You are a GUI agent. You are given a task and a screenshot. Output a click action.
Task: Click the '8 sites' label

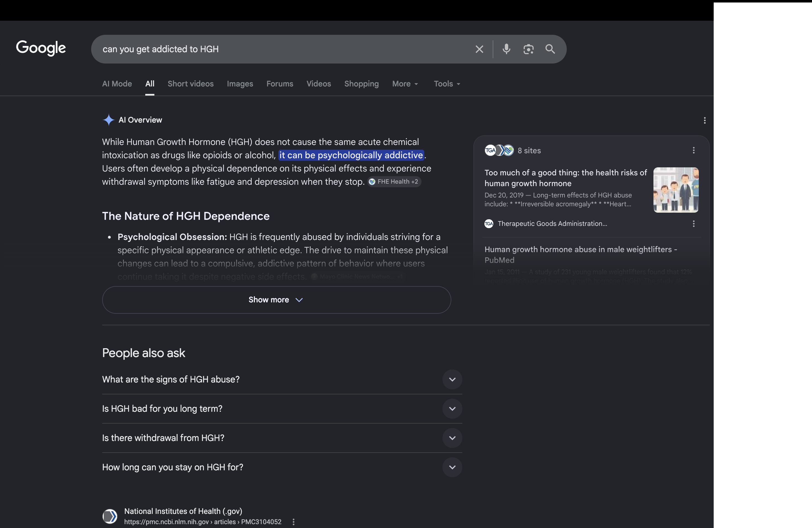[x=529, y=151]
